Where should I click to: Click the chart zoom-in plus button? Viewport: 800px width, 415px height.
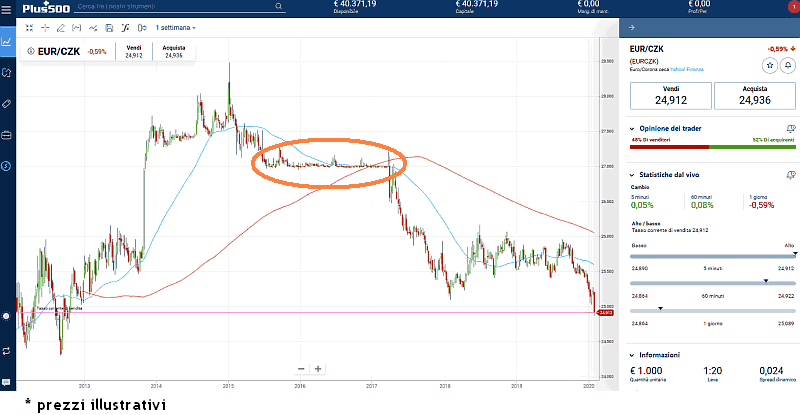[x=317, y=368]
